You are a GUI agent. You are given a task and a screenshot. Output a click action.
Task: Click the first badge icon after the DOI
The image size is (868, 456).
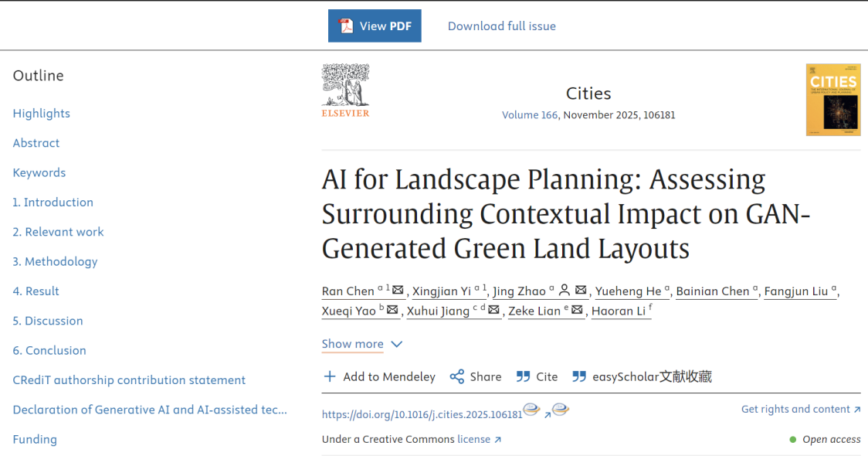pyautogui.click(x=531, y=410)
